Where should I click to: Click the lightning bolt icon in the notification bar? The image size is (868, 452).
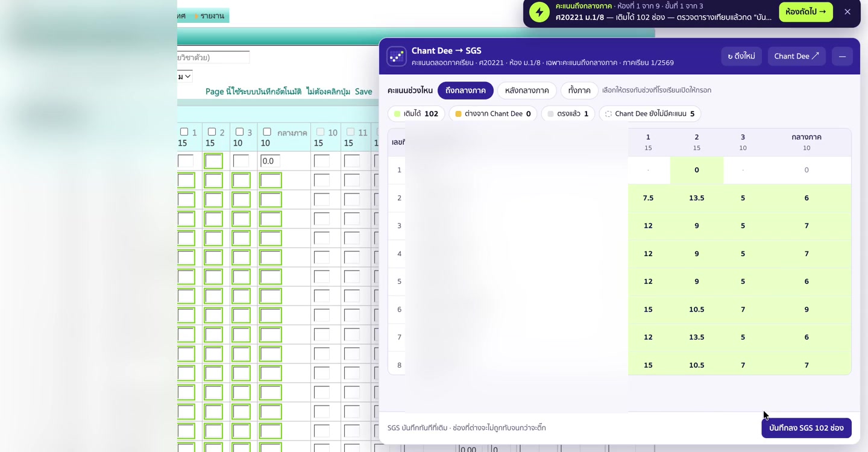pos(539,12)
